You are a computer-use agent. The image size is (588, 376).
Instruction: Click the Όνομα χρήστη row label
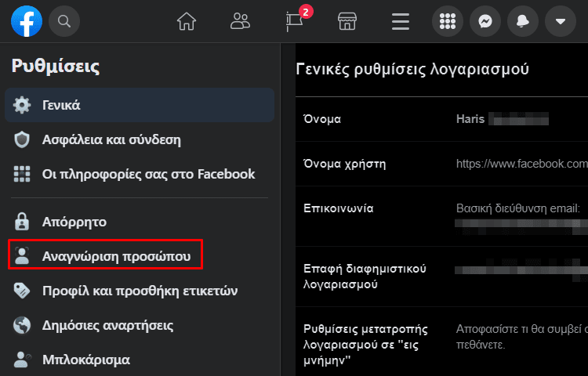344,164
